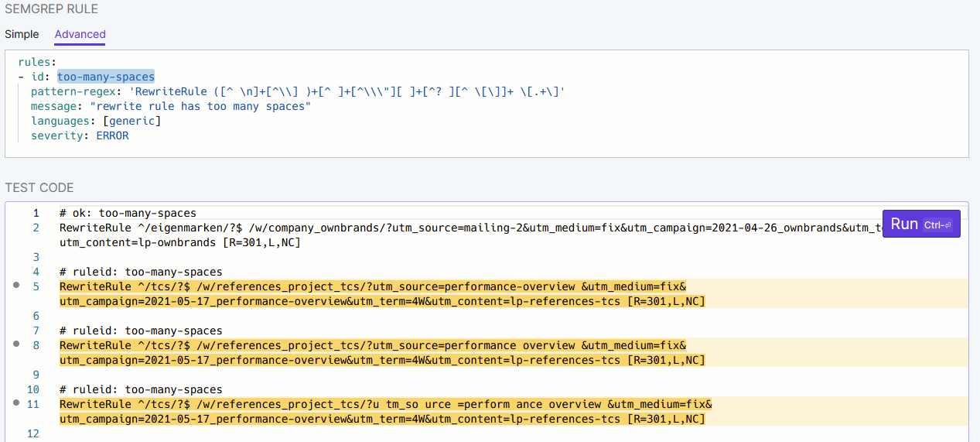This screenshot has height=442, width=980.
Task: Click the highlighted RewriteRule on line 5
Action: coord(373,286)
